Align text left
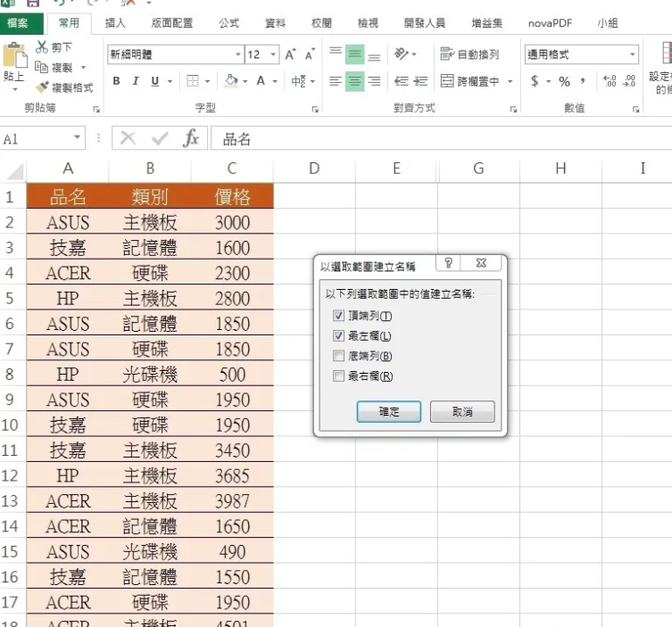This screenshot has height=627, width=672. (336, 81)
